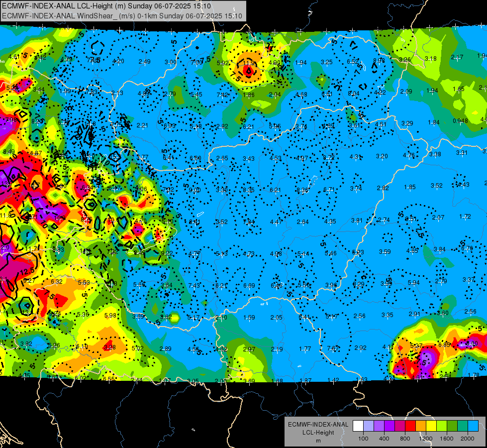
Task: Click the wind shear value 6.52
Action: coord(353,62)
